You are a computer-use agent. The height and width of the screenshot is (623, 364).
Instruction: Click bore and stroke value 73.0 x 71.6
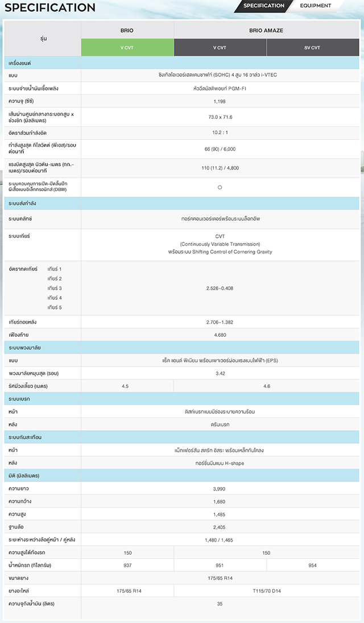[x=220, y=117]
